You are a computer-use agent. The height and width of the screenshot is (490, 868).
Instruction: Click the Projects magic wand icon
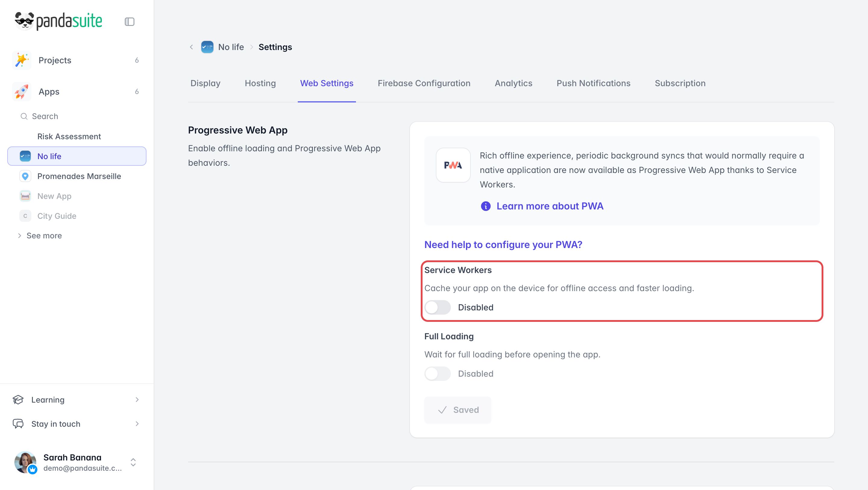click(x=22, y=60)
